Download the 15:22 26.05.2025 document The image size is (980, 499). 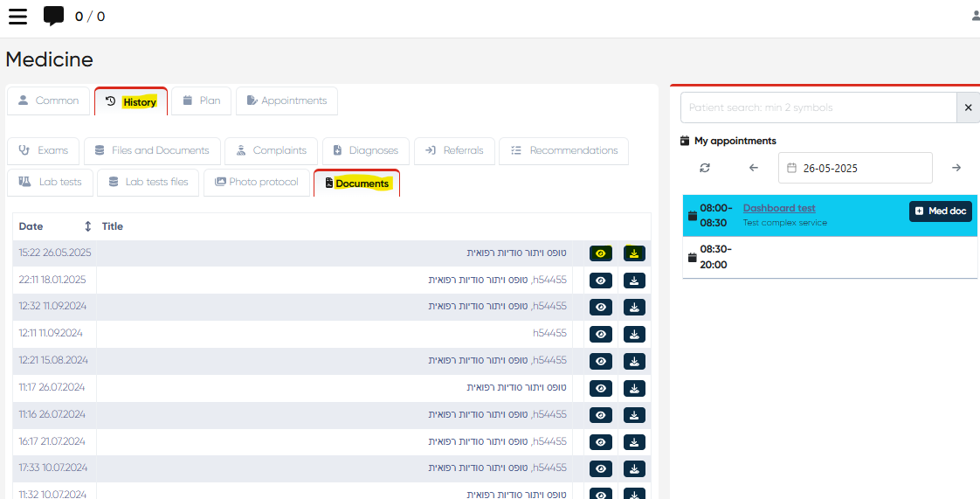pos(635,253)
